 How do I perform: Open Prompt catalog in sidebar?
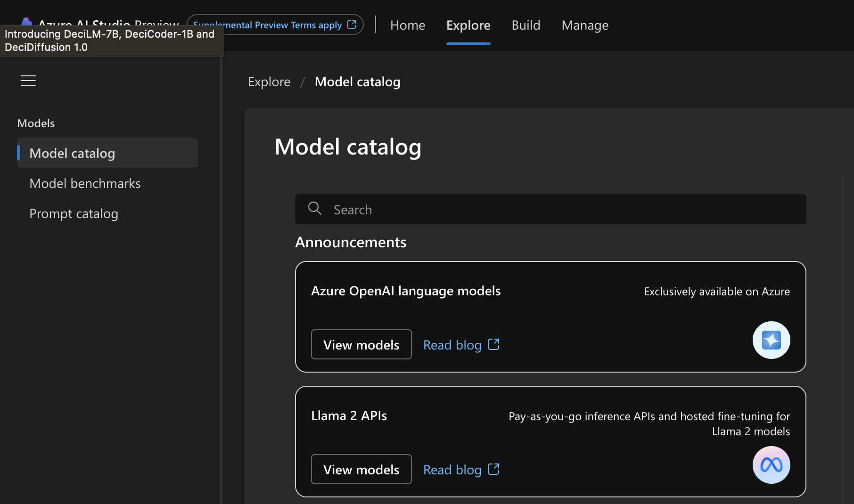click(74, 213)
